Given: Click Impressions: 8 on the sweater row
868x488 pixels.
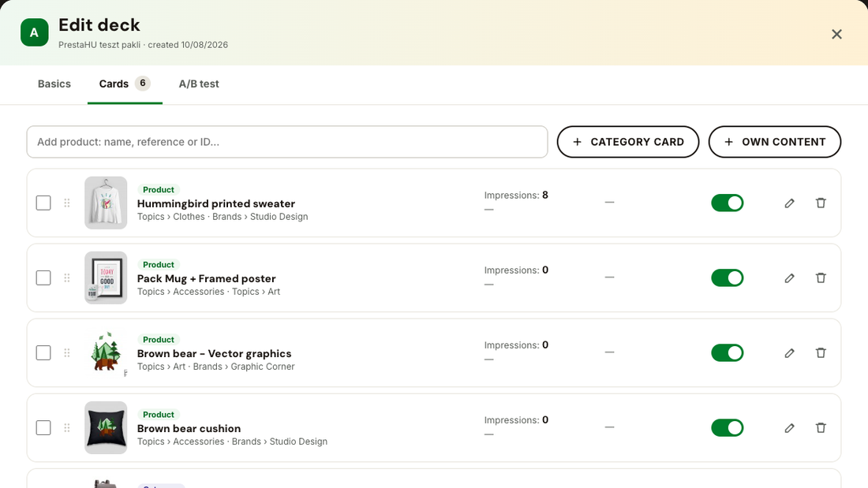Looking at the screenshot, I should pos(516,196).
